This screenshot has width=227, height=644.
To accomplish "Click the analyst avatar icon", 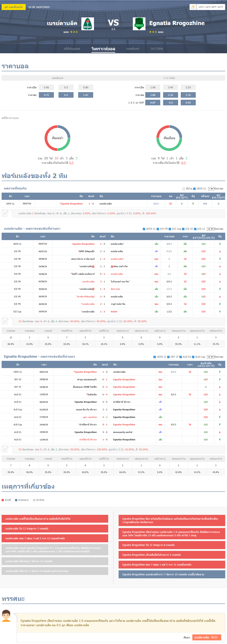I will click(6, 616).
